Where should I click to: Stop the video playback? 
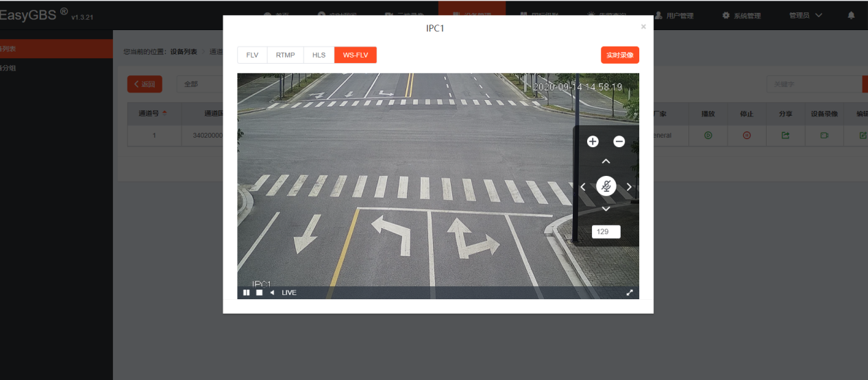[x=259, y=293]
